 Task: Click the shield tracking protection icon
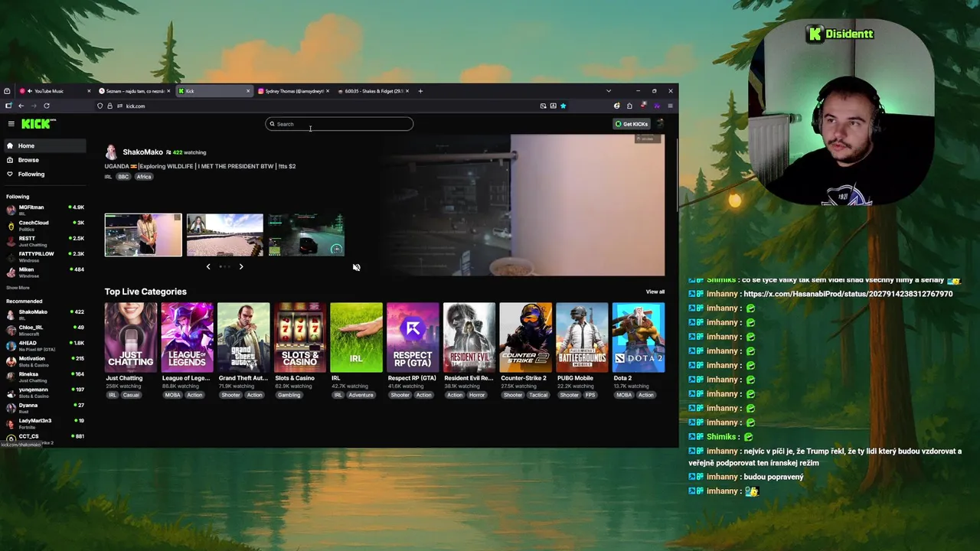(x=100, y=106)
